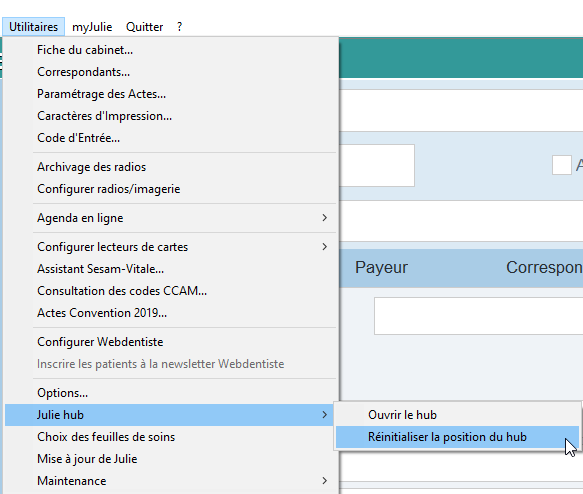Click the text field under Payeur
This screenshot has width=583, height=494.
479,316
